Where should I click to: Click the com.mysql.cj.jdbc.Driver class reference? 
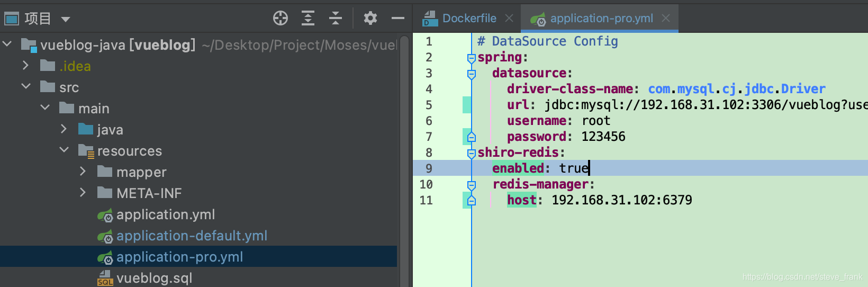pyautogui.click(x=737, y=89)
